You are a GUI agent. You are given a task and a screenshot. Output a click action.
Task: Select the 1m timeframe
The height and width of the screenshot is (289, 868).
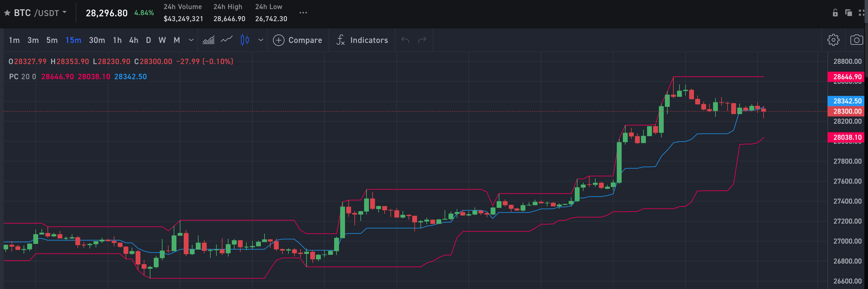14,41
